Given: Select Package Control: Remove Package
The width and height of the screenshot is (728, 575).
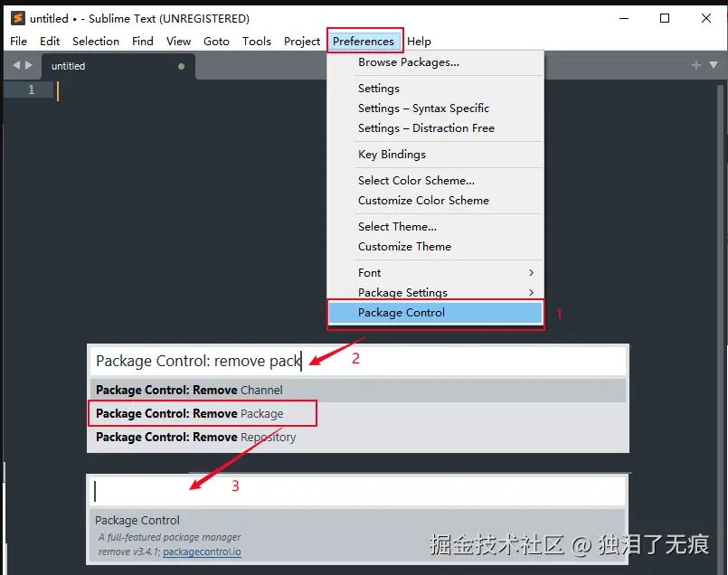Looking at the screenshot, I should [x=357, y=413].
